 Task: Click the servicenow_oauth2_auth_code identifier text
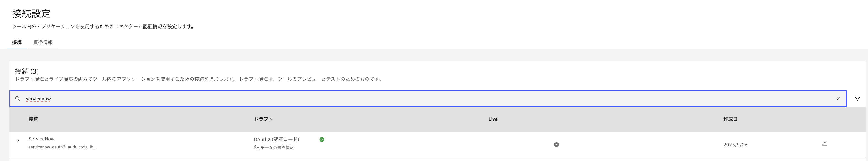(63, 147)
